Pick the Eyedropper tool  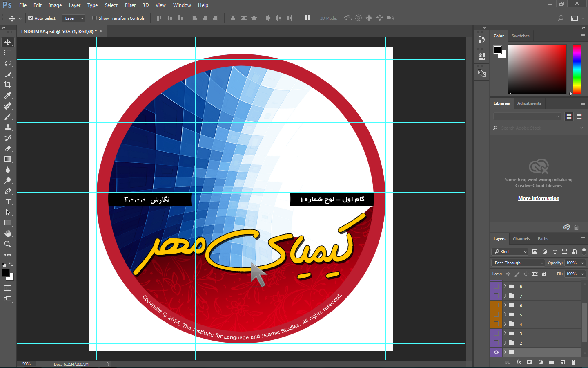click(8, 95)
